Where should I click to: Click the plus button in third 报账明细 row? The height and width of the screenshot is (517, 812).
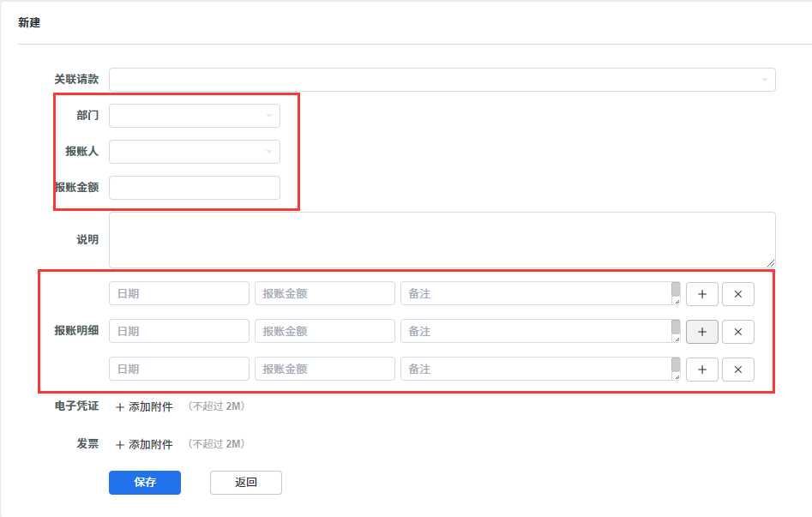701,370
